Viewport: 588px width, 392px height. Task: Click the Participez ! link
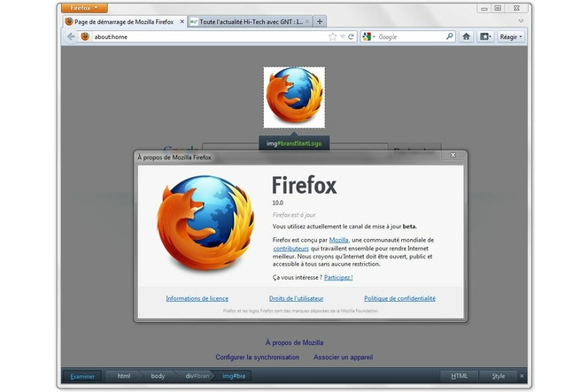click(x=338, y=277)
